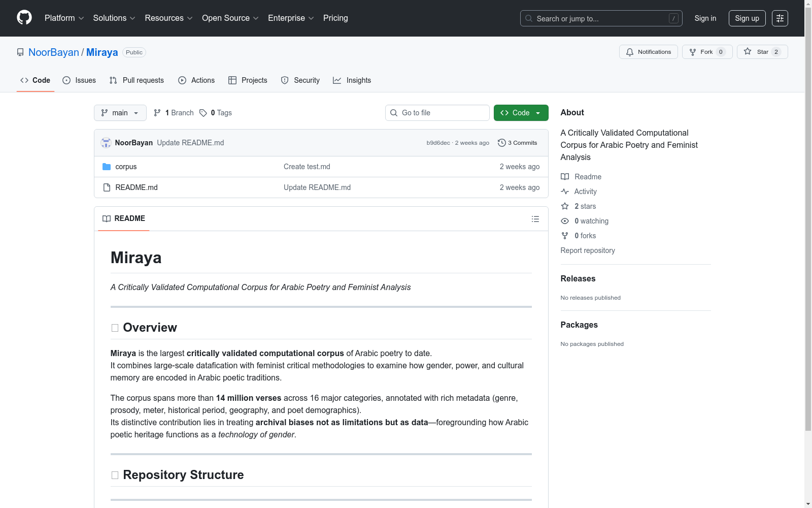The image size is (812, 508).
Task: Open the main branch selector dropdown
Action: click(120, 113)
